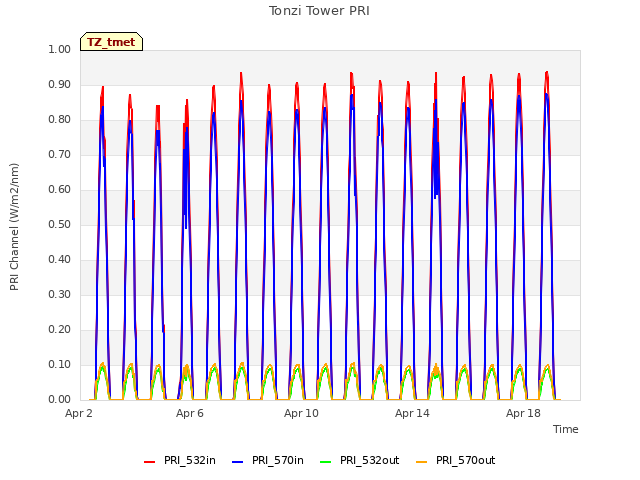
Task: Click the x-axis title Time
Action: pyautogui.click(x=566, y=429)
